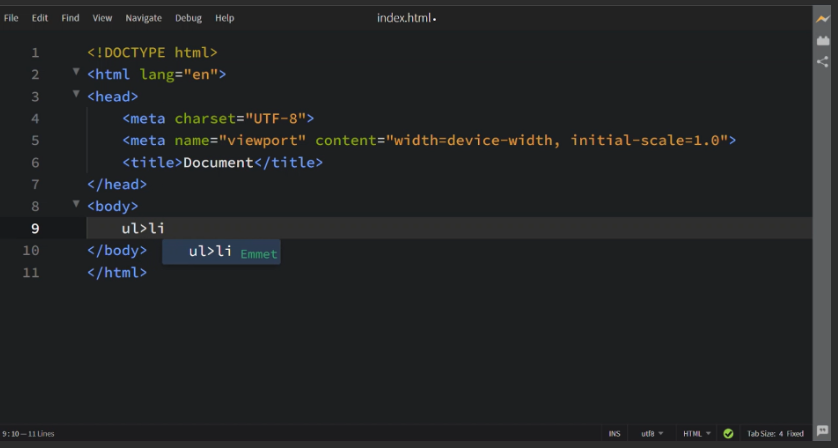Toggle INS insert/overwrite mode in status bar
Viewport: 838px width, 448px height.
pos(614,434)
